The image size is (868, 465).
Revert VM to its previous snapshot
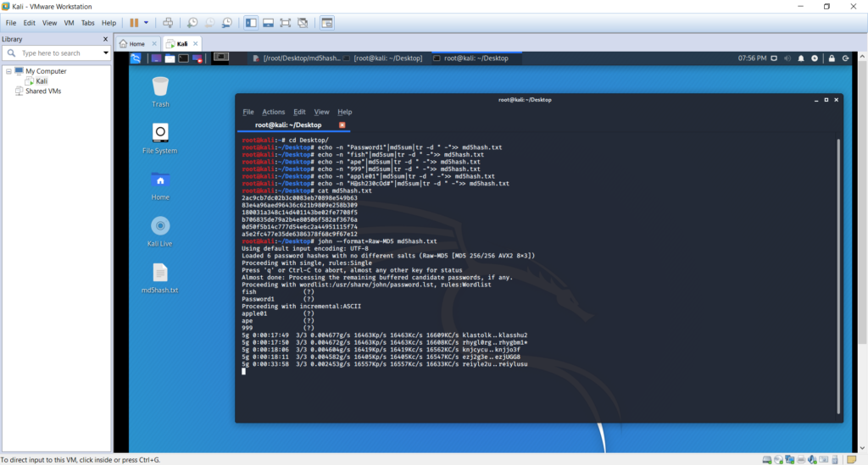(210, 23)
